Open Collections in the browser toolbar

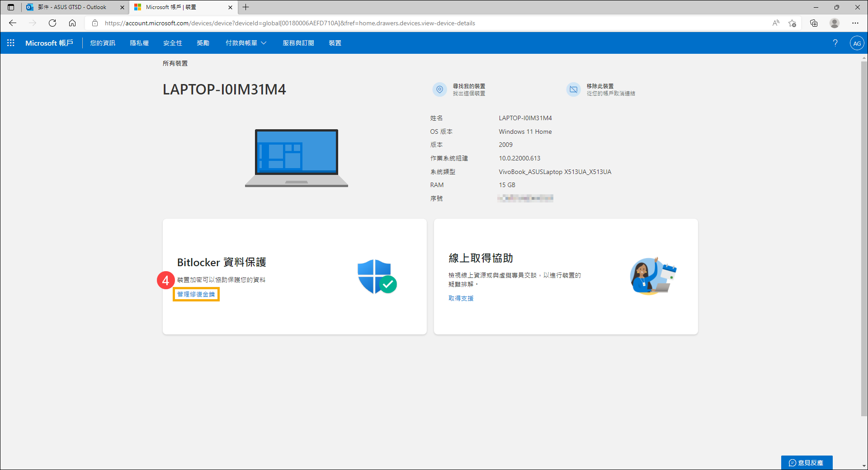[814, 23]
